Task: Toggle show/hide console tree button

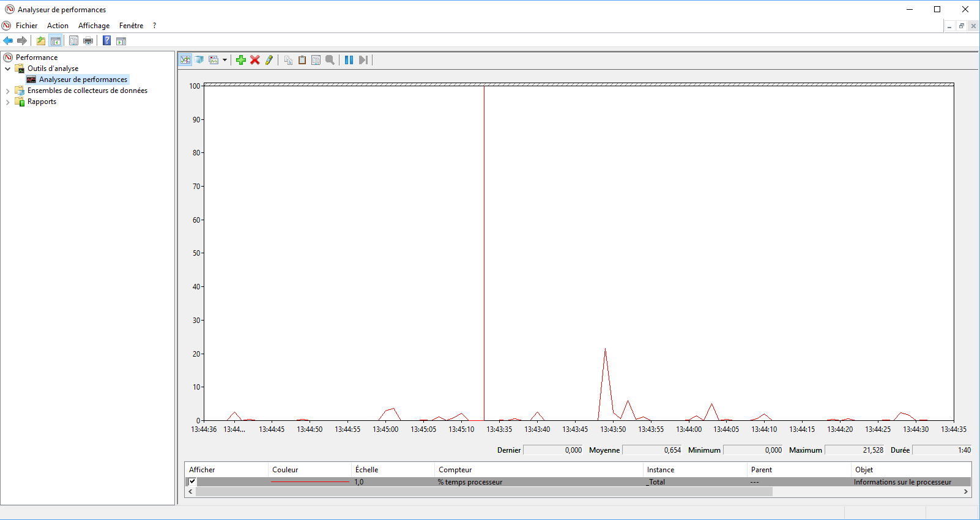Action: (56, 41)
